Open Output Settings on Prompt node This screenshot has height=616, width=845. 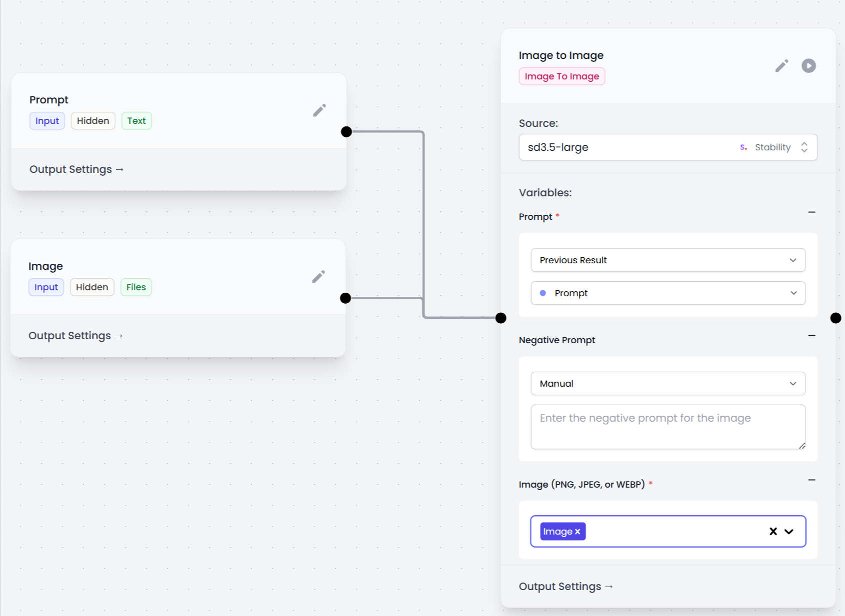[x=76, y=169]
